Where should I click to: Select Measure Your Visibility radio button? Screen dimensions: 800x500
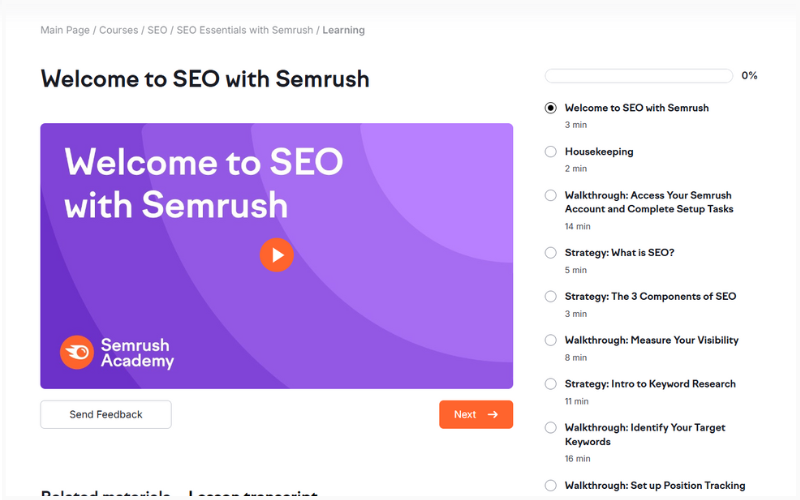[551, 340]
